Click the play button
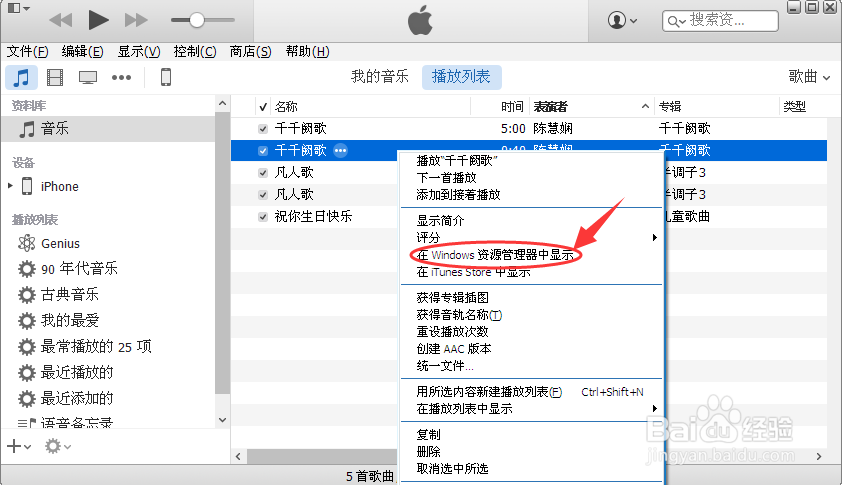842x485 pixels. click(x=98, y=20)
